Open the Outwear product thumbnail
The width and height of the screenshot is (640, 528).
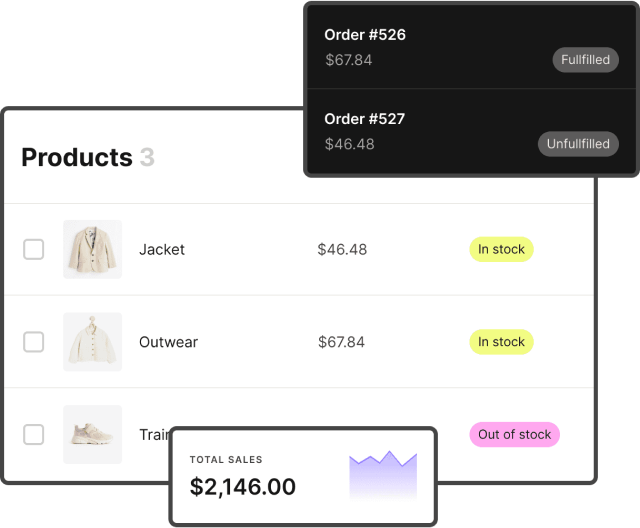coord(92,342)
